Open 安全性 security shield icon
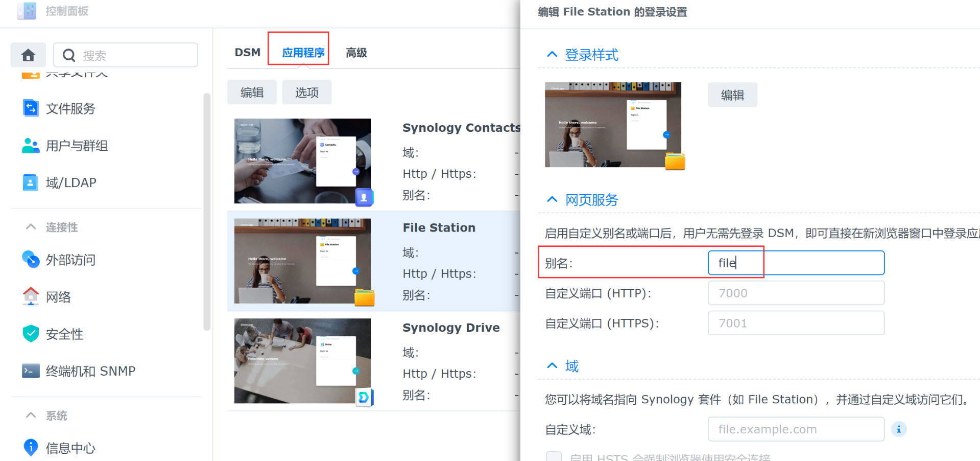 pos(31,333)
